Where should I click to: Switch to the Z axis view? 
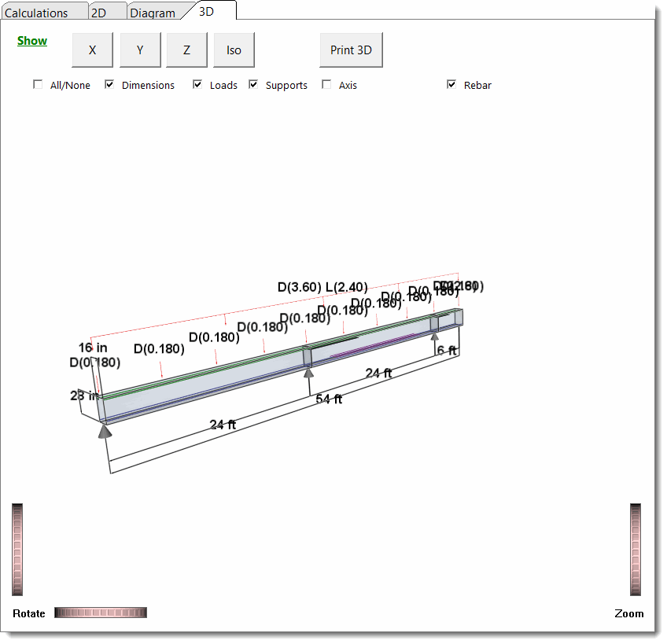(186, 49)
